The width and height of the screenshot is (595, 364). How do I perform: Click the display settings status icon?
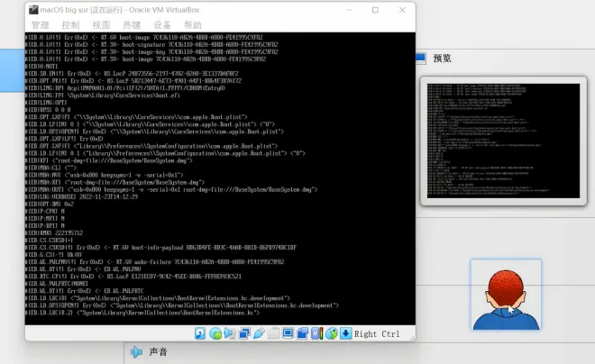pyautogui.click(x=288, y=333)
